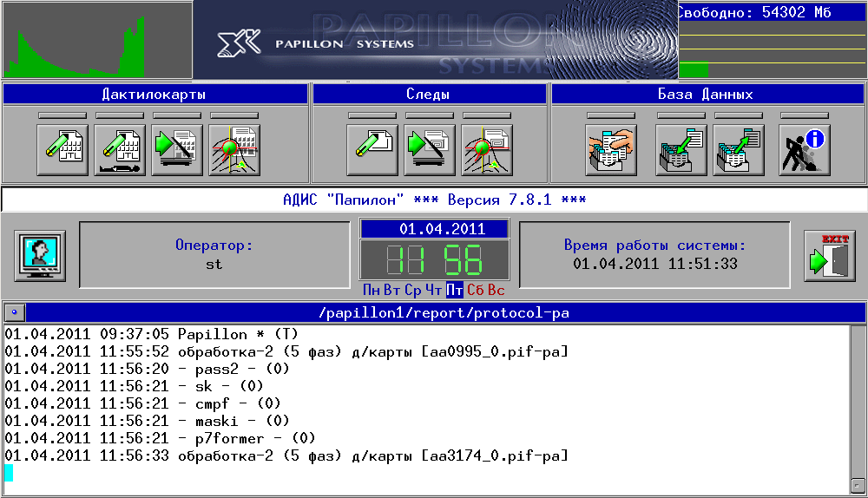The image size is (868, 498).
Task: Click the date display 01.04.2011
Action: [x=435, y=228]
